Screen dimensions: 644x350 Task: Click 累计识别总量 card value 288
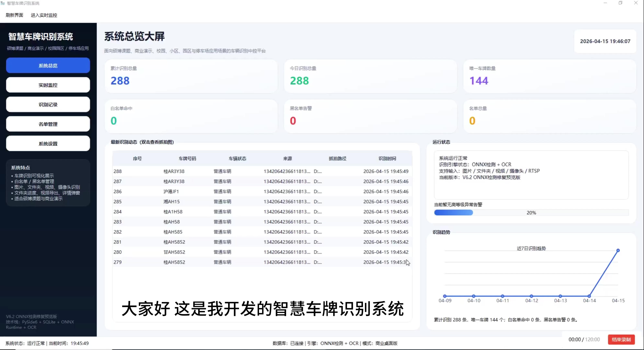point(120,81)
